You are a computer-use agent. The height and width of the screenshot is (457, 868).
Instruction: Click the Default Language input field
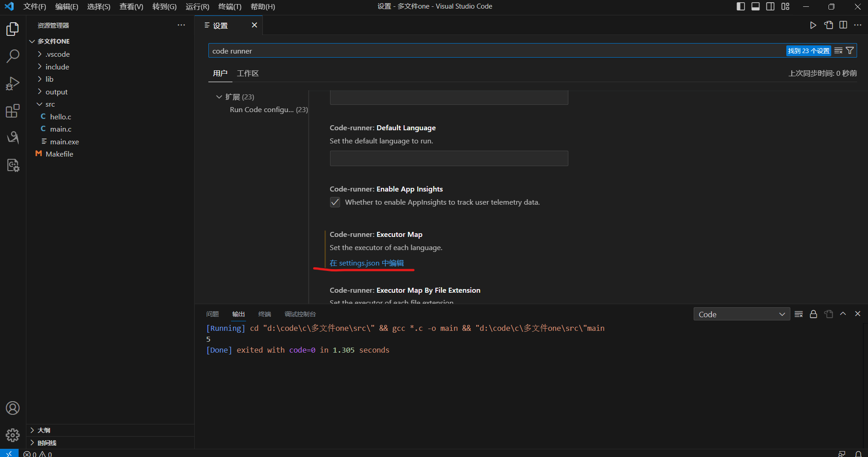tap(449, 158)
